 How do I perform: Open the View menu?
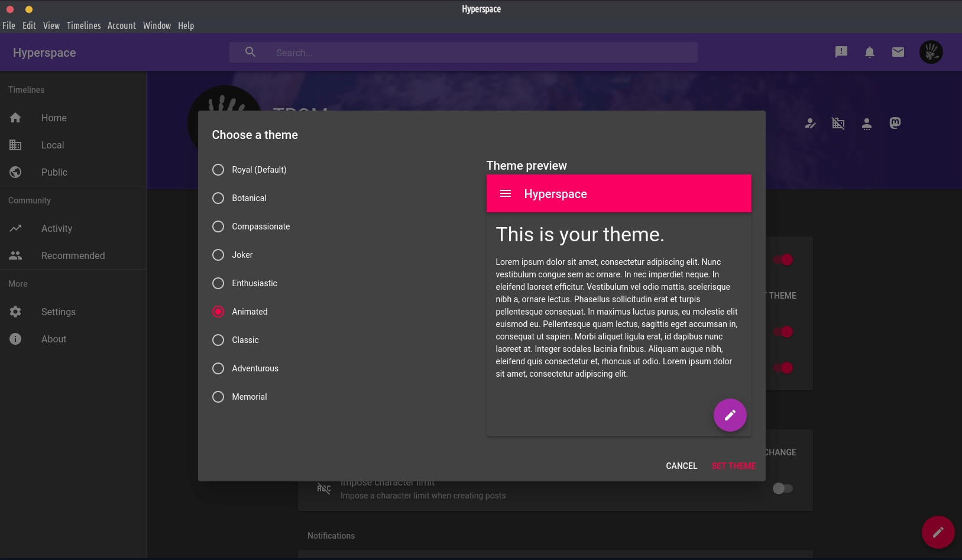pyautogui.click(x=51, y=25)
